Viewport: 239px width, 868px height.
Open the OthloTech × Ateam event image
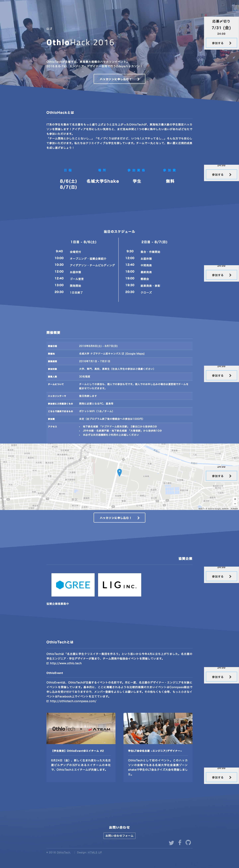coord(81,729)
